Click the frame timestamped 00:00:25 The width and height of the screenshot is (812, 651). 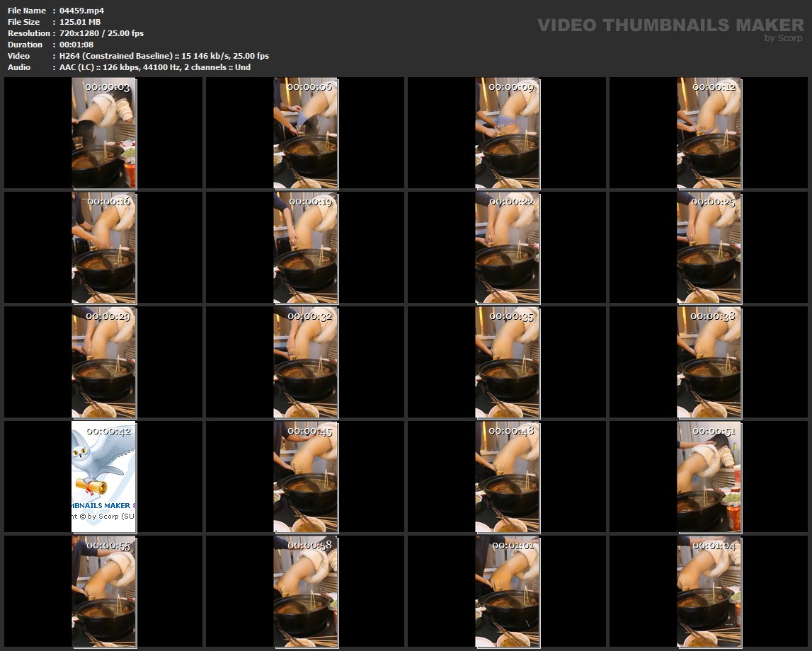pyautogui.click(x=709, y=248)
